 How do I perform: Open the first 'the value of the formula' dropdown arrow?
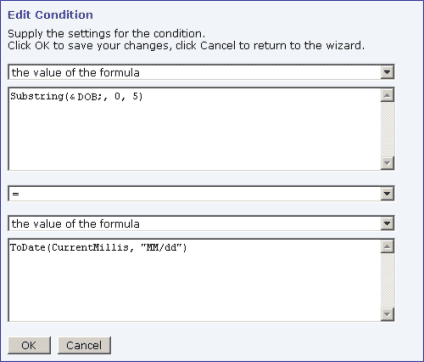(x=387, y=72)
